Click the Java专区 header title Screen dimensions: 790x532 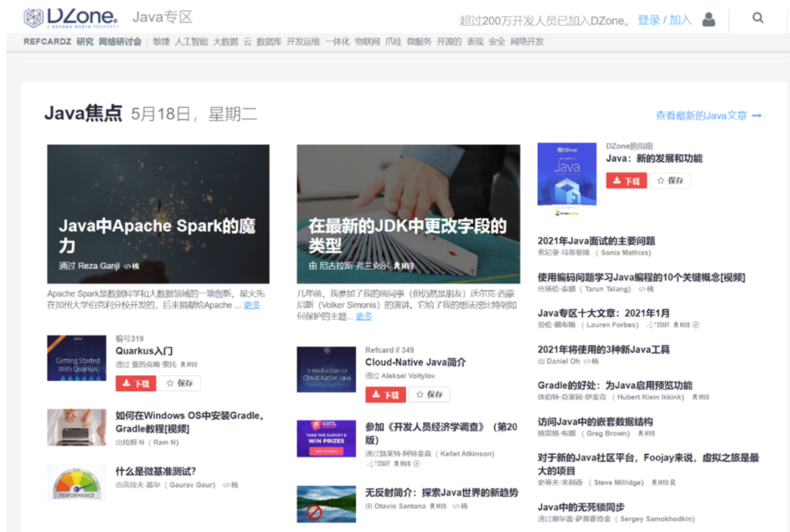click(163, 18)
